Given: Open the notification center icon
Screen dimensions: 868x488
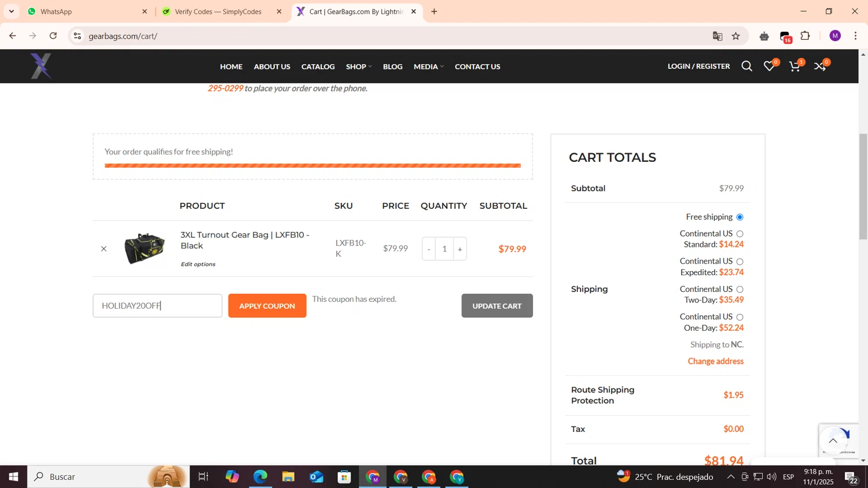Looking at the screenshot, I should tap(851, 478).
